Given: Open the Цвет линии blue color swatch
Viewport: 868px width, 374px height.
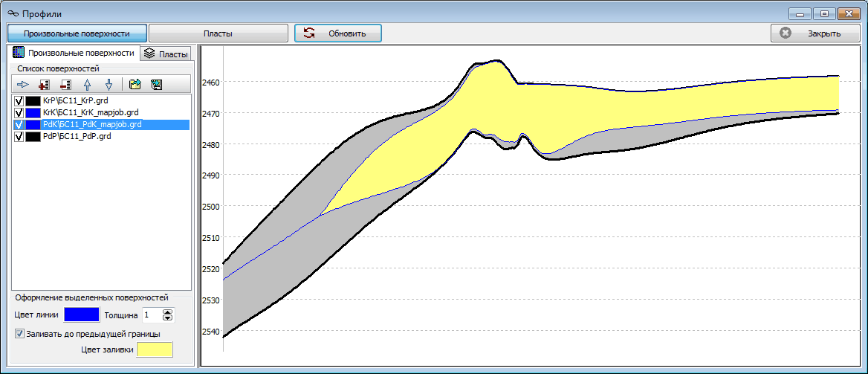Looking at the screenshot, I should pos(82,315).
